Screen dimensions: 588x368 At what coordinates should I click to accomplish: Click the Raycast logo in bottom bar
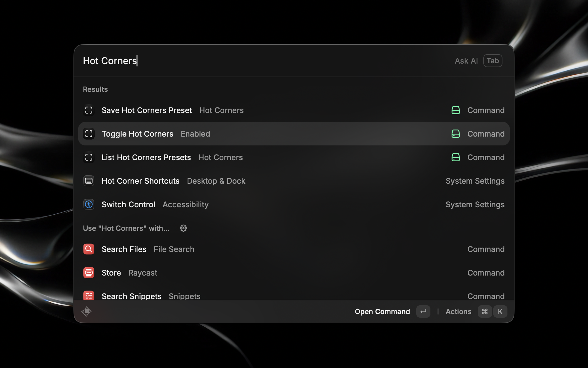point(86,311)
